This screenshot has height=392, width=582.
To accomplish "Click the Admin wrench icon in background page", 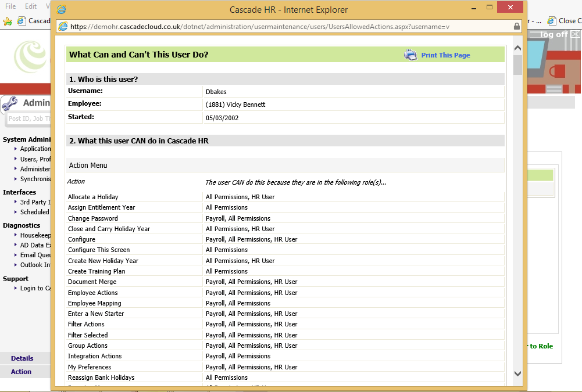I will tap(10, 104).
